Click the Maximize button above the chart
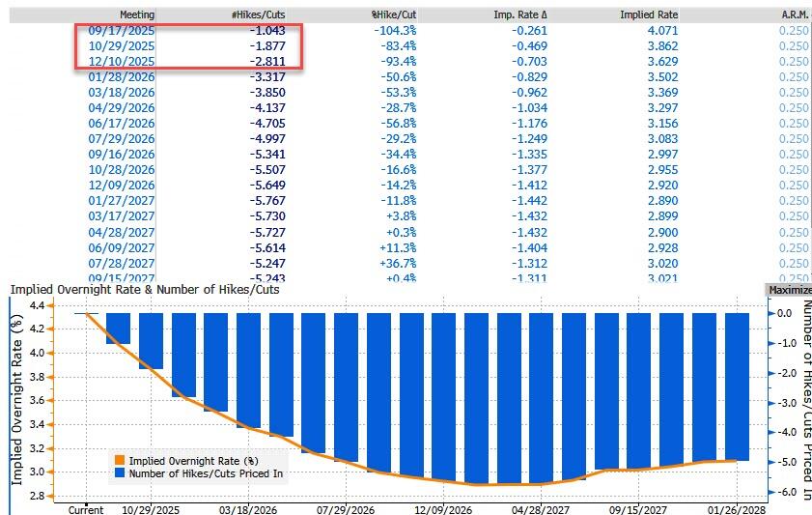Screen dimensions: 812x515 pyautogui.click(x=789, y=289)
